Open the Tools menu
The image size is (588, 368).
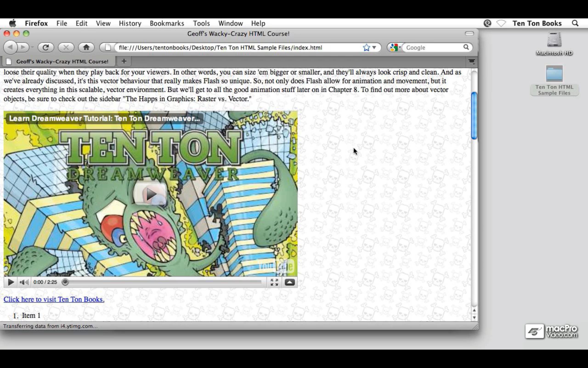pyautogui.click(x=201, y=23)
